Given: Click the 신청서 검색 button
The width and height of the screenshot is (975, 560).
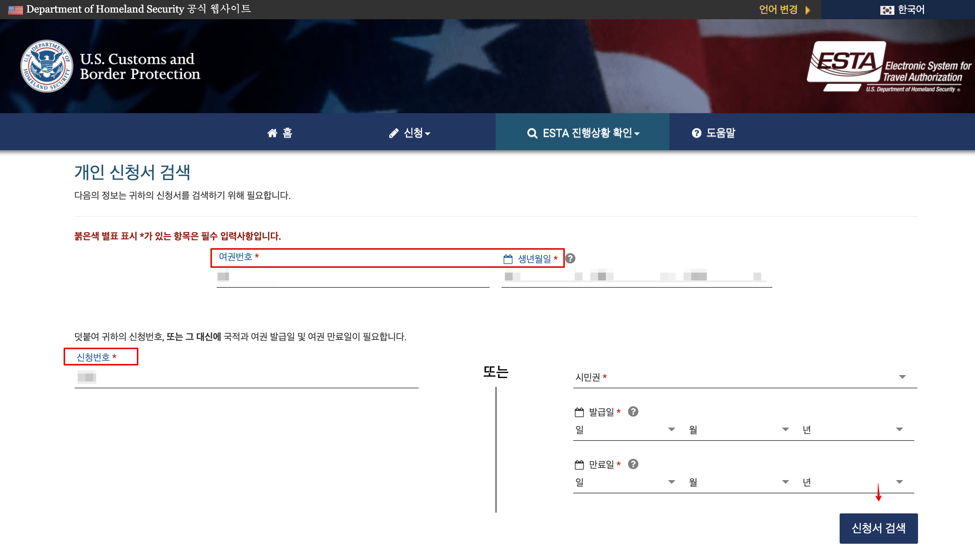Looking at the screenshot, I should tap(878, 528).
